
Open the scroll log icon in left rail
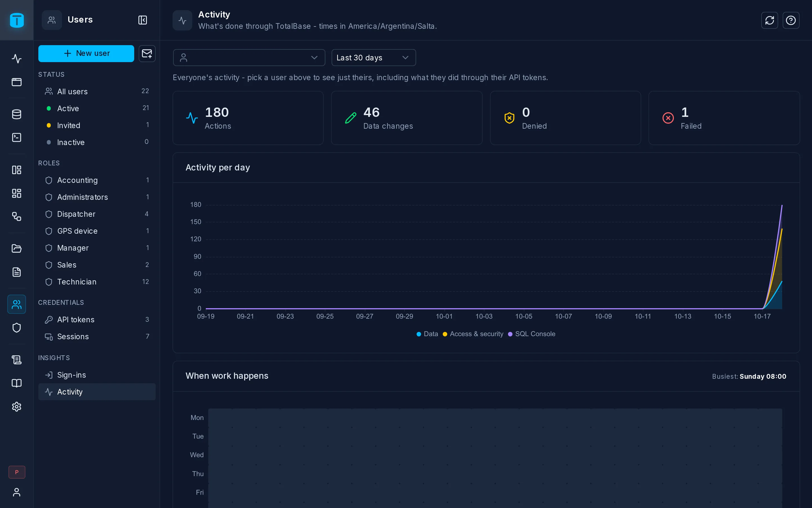coord(16,360)
